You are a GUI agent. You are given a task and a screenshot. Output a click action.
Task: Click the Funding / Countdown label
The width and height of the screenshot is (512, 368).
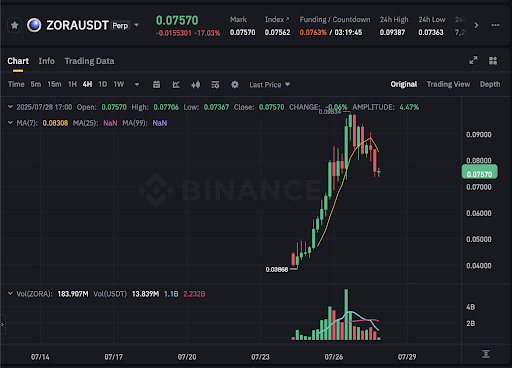tap(335, 20)
